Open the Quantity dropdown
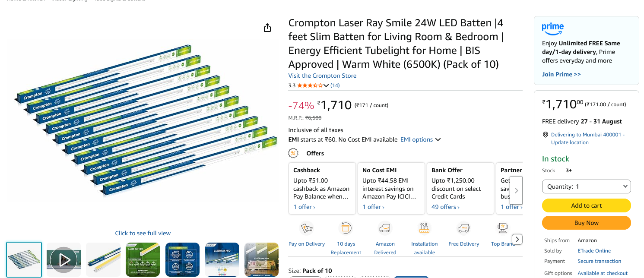The image size is (644, 278). (x=587, y=186)
